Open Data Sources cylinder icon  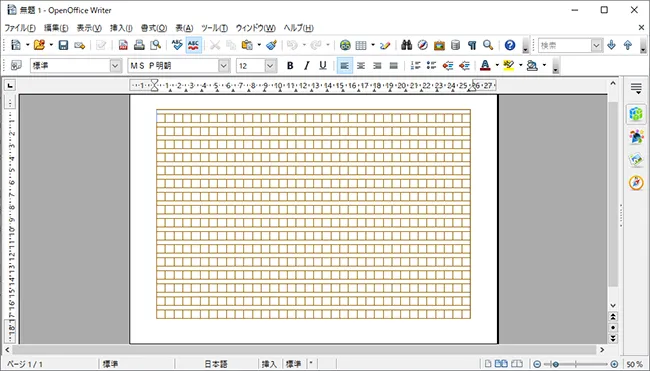coord(455,45)
